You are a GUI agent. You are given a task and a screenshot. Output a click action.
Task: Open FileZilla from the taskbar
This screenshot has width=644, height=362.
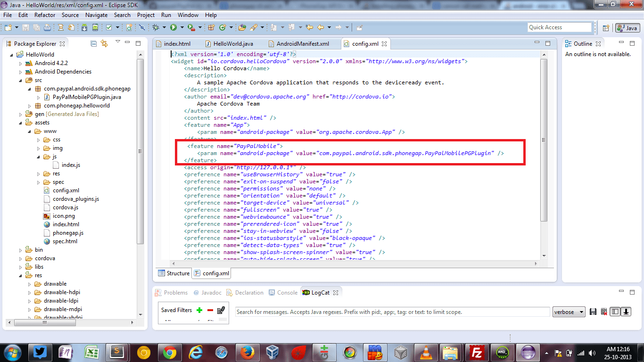(x=476, y=353)
